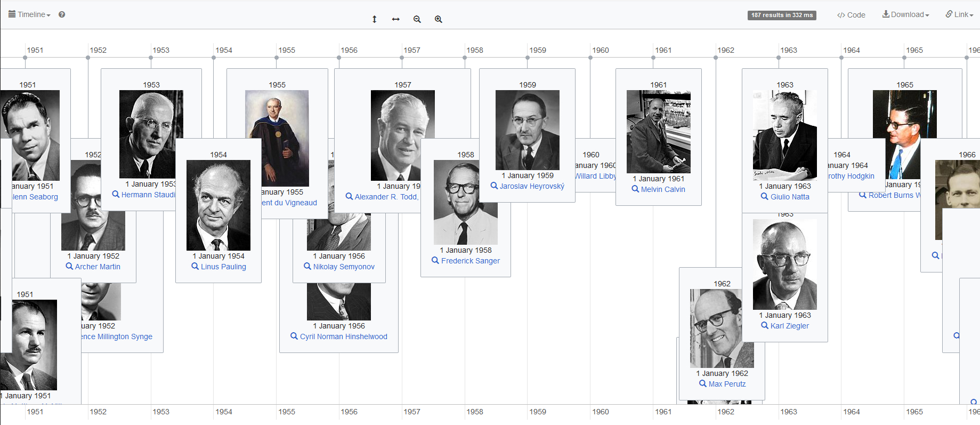The width and height of the screenshot is (980, 425).
Task: Open the Karl Ziegler link
Action: pos(790,326)
